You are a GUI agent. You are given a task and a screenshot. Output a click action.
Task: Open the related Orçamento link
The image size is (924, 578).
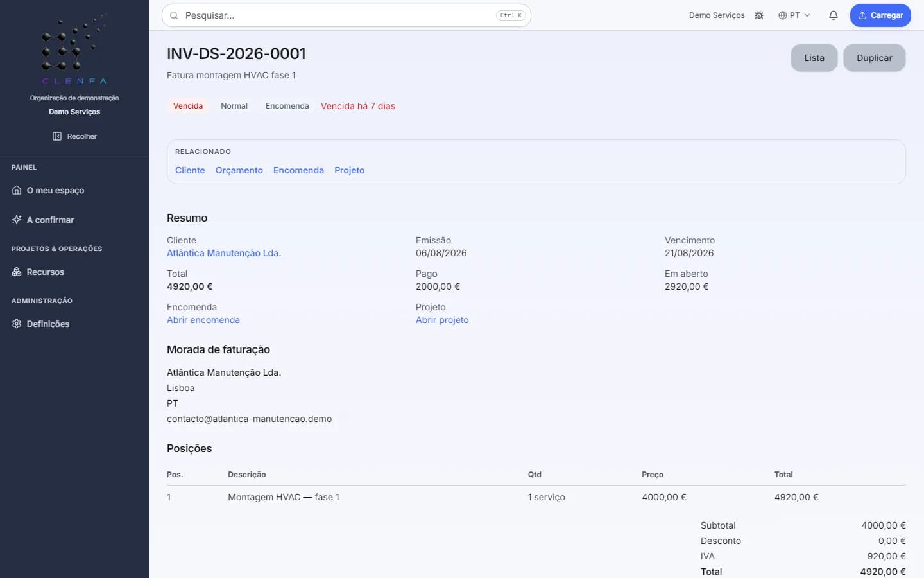coord(239,170)
